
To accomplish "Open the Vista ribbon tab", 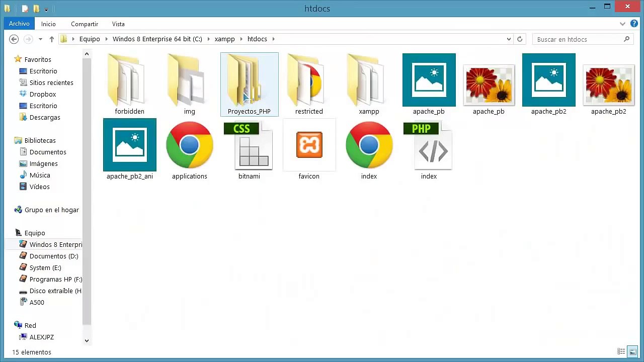I will tap(118, 24).
